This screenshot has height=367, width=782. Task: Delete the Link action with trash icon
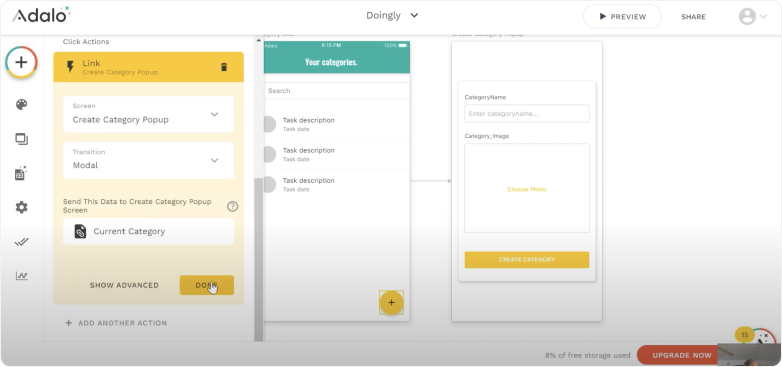[x=224, y=67]
